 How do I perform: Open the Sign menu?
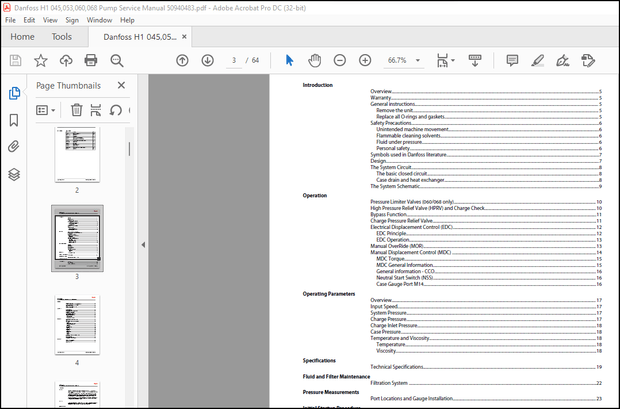click(72, 20)
